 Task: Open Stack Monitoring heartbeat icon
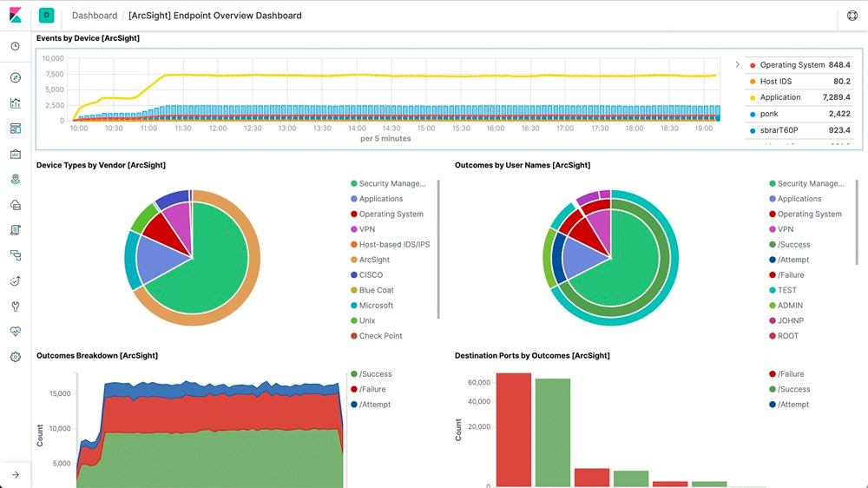pos(16,331)
